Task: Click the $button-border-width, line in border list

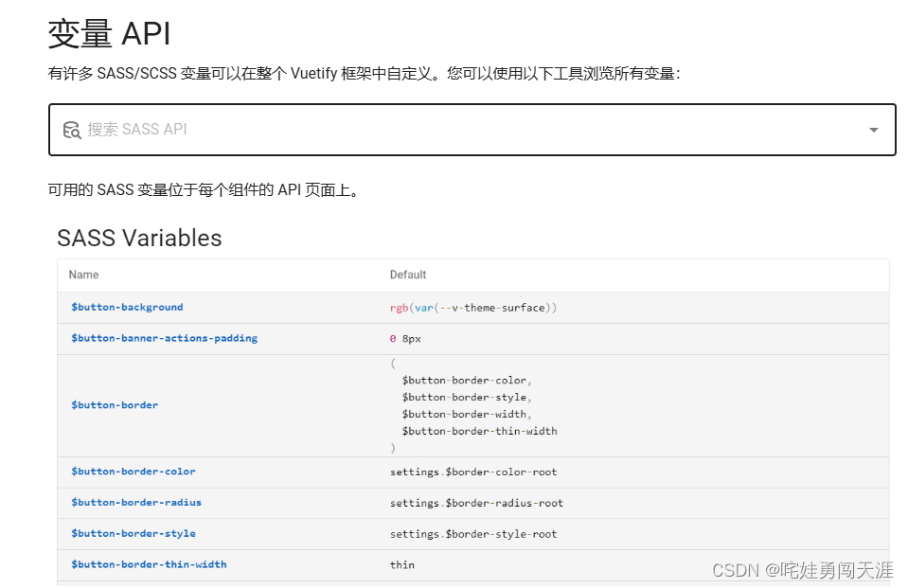Action: point(467,414)
